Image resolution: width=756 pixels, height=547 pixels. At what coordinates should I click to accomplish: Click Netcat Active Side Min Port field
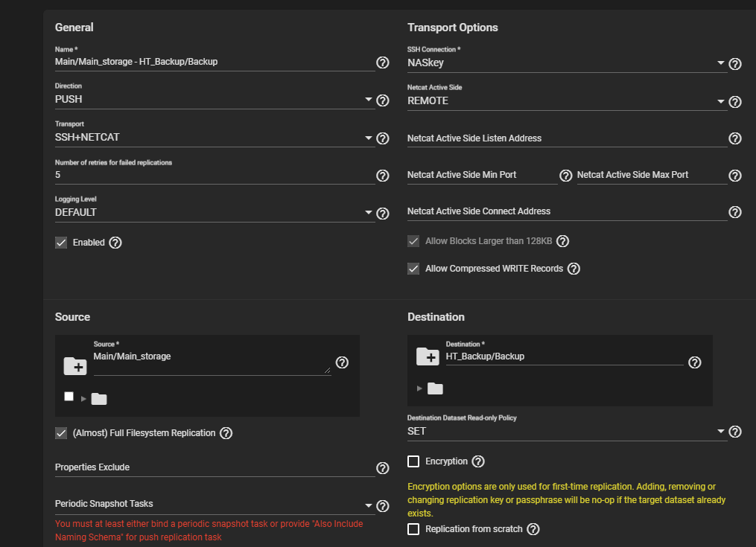482,175
